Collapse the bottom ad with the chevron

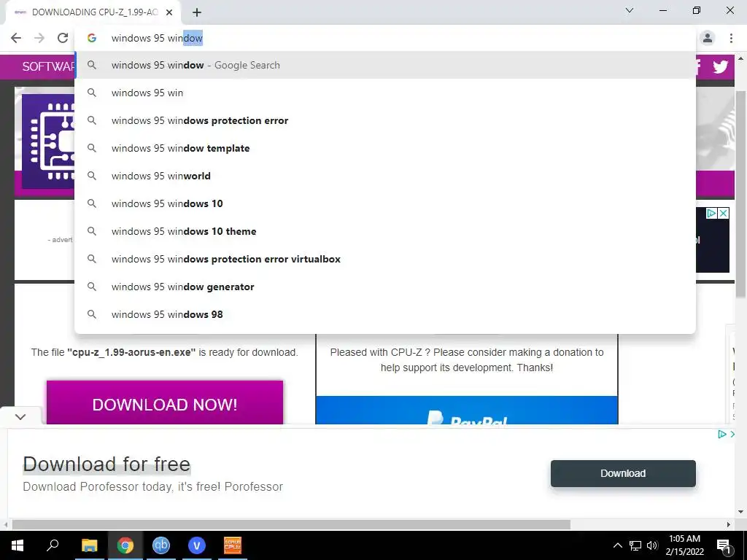[20, 416]
